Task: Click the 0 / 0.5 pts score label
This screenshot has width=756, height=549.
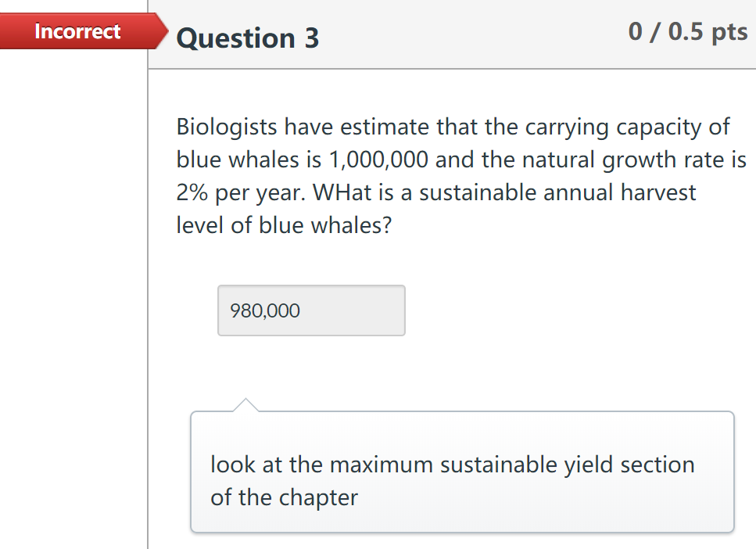Action: click(687, 31)
